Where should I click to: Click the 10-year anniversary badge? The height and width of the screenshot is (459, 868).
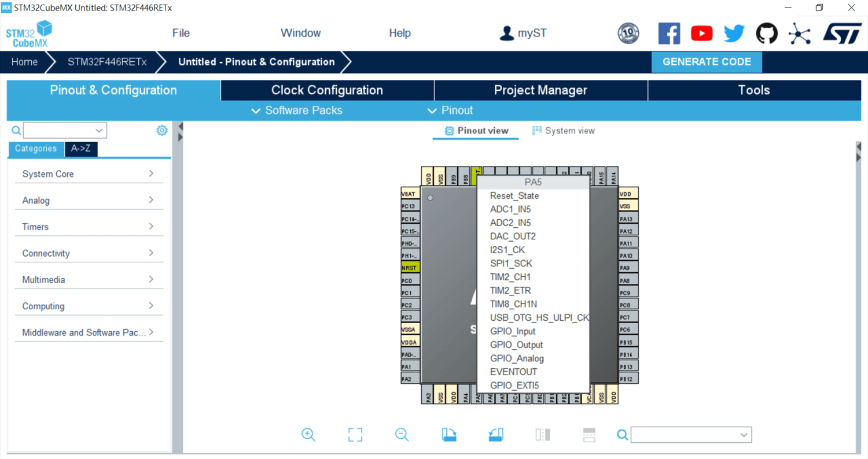[x=628, y=34]
